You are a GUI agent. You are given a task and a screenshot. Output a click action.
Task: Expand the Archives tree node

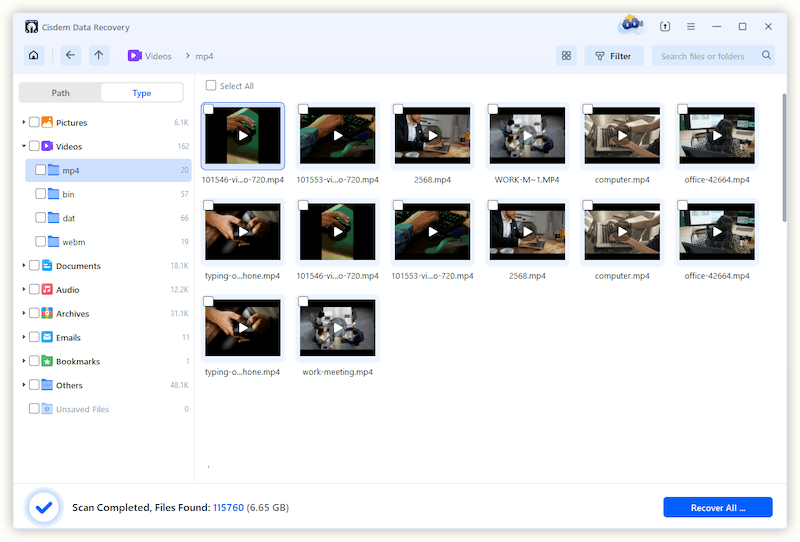click(23, 313)
